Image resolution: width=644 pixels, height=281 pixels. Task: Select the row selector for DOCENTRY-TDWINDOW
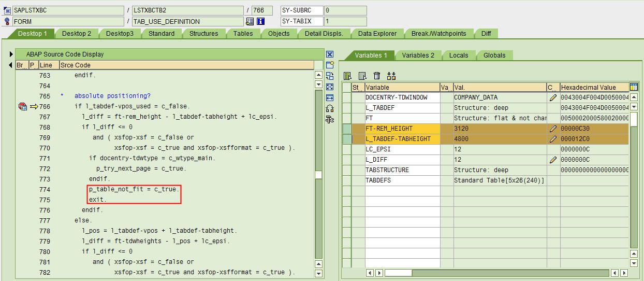pos(346,97)
